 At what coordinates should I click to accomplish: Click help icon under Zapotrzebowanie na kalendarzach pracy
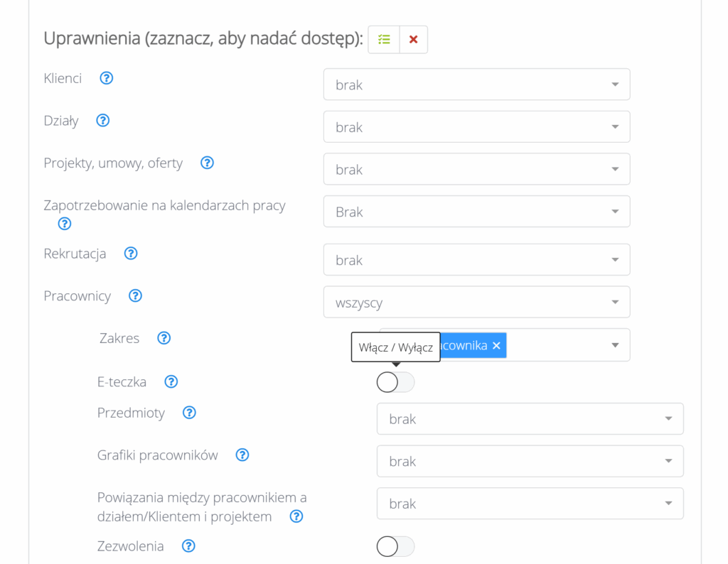click(65, 224)
